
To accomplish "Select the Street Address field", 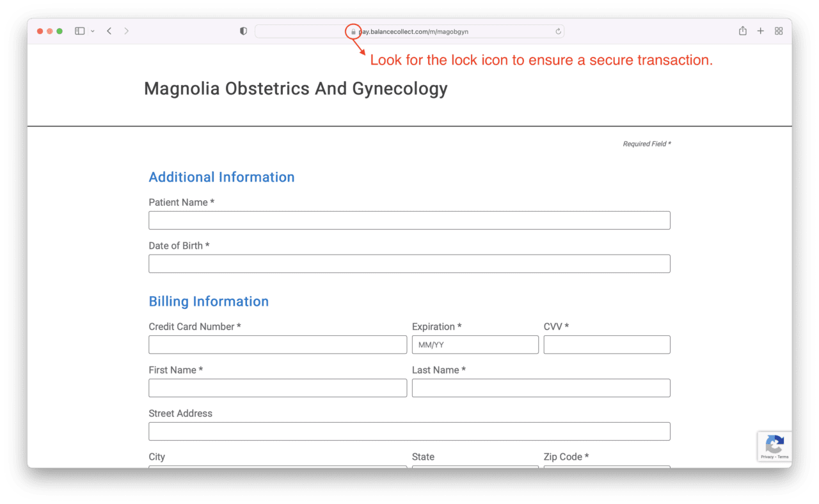I will click(409, 431).
